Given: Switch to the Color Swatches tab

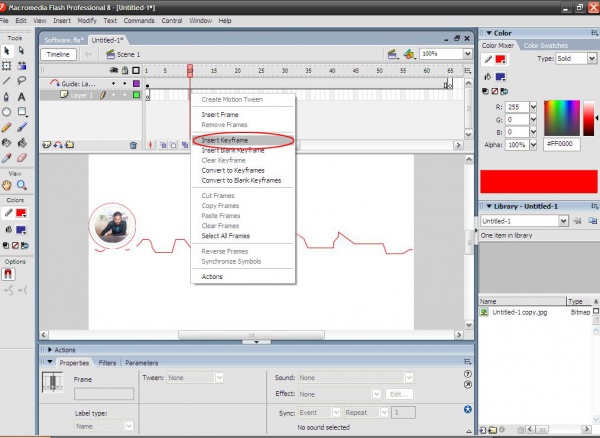Looking at the screenshot, I should (x=545, y=46).
